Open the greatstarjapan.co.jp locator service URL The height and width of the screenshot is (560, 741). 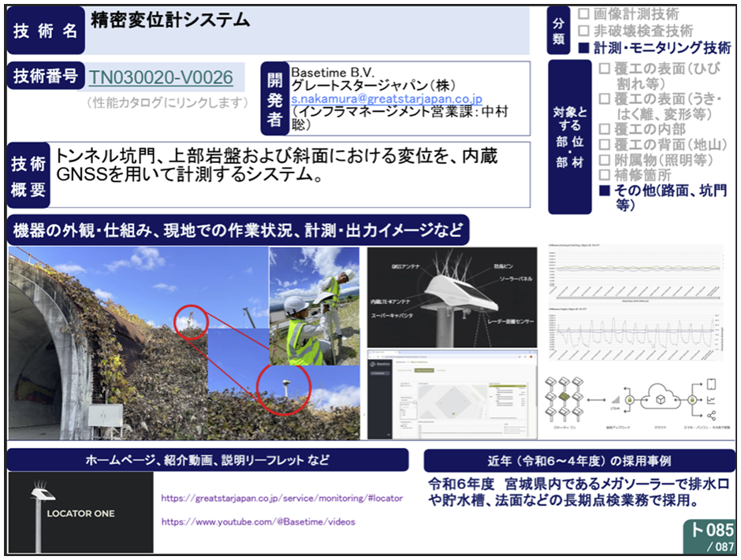click(x=281, y=499)
